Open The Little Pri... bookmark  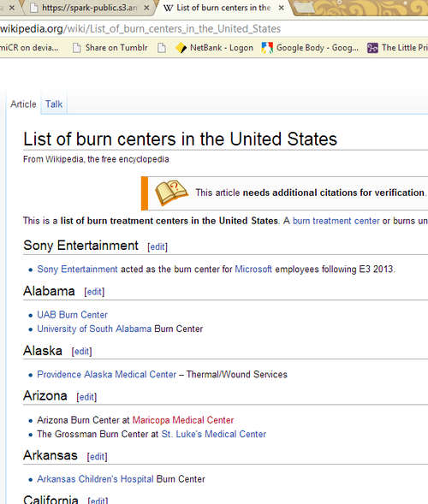point(397,48)
